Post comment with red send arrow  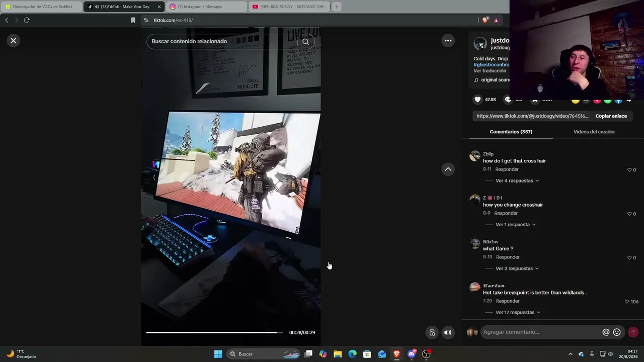[x=633, y=332]
